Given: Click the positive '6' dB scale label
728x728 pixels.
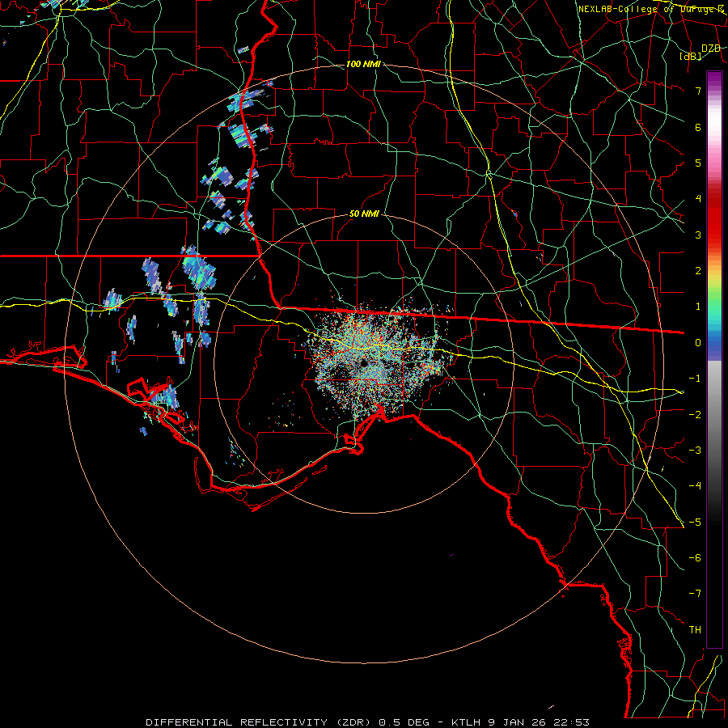Looking at the screenshot, I should [698, 127].
